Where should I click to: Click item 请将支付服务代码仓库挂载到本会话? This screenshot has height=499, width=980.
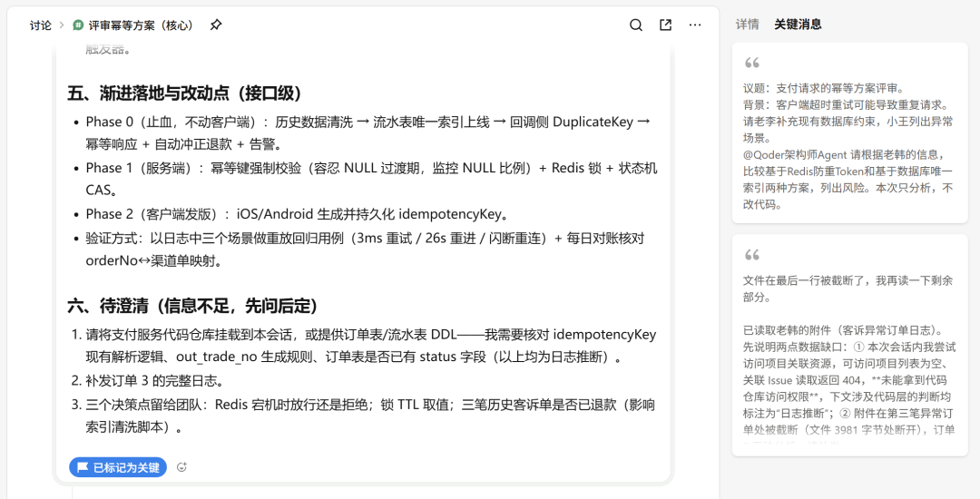click(x=371, y=346)
